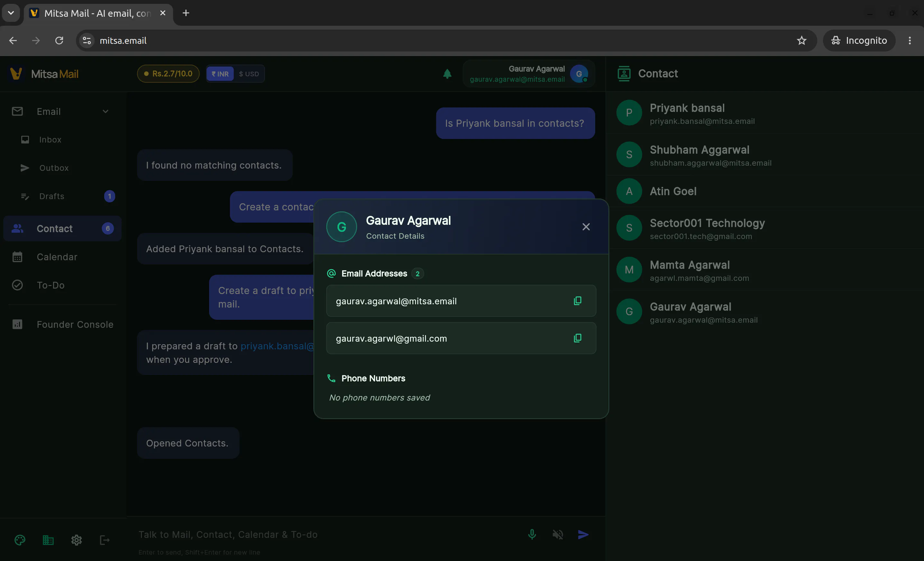Open the settings gear icon
This screenshot has width=924, height=561.
pos(77,540)
